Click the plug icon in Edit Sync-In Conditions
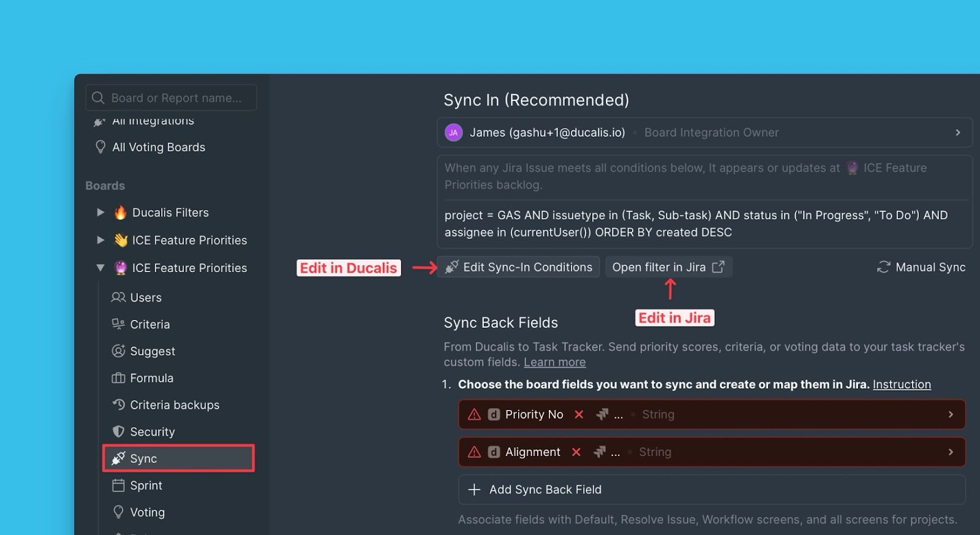 point(451,267)
